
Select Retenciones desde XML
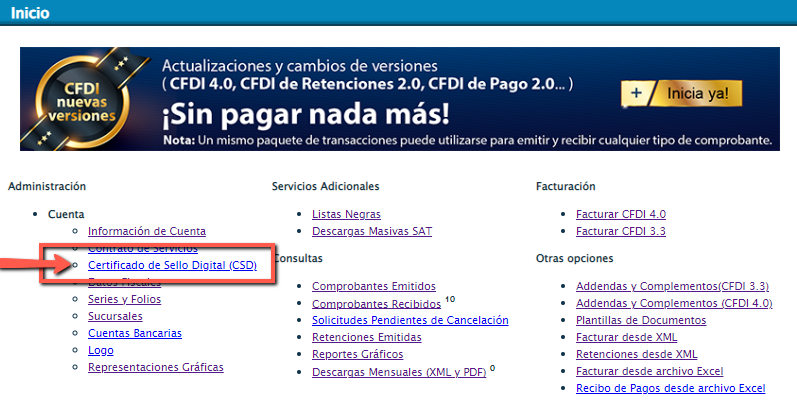[x=636, y=354]
